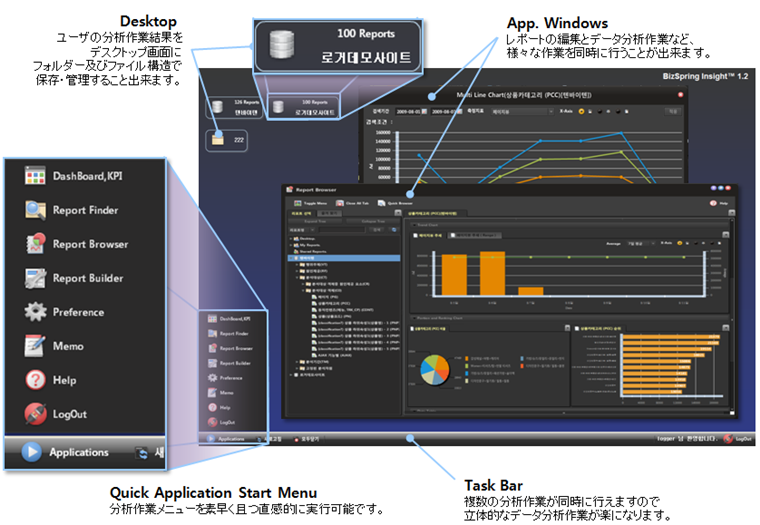Click the Expand Tree button in Report Browser

point(315,221)
